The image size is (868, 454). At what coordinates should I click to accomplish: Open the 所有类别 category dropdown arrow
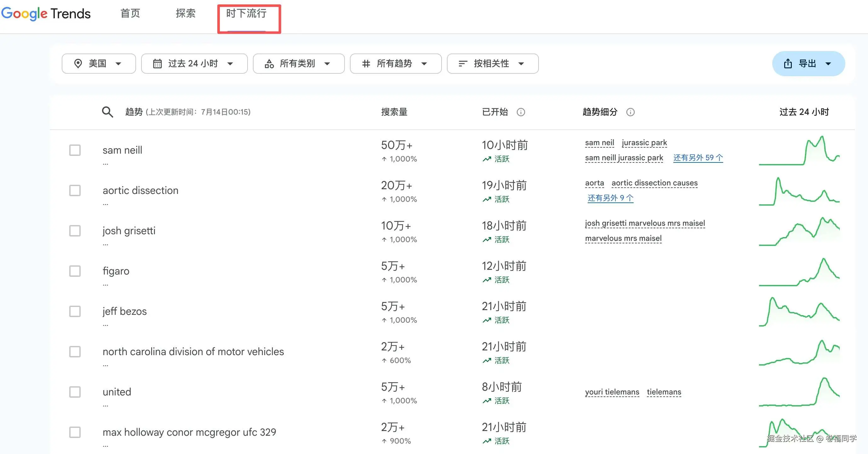[x=327, y=64]
